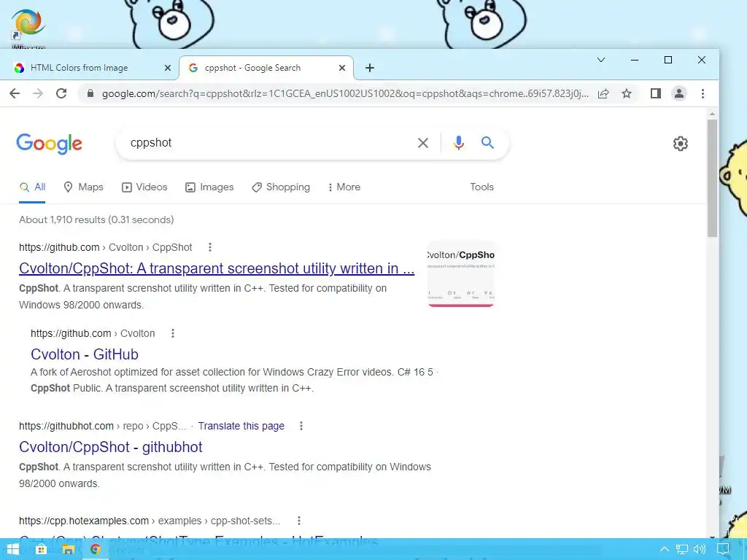The height and width of the screenshot is (560, 747).
Task: Switch to Maps results
Action: click(x=84, y=187)
